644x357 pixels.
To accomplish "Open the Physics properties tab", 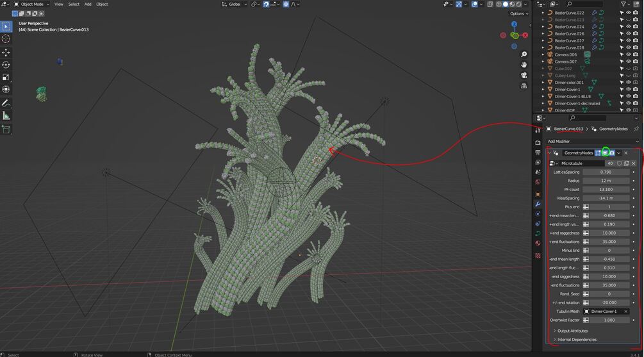I will [538, 213].
